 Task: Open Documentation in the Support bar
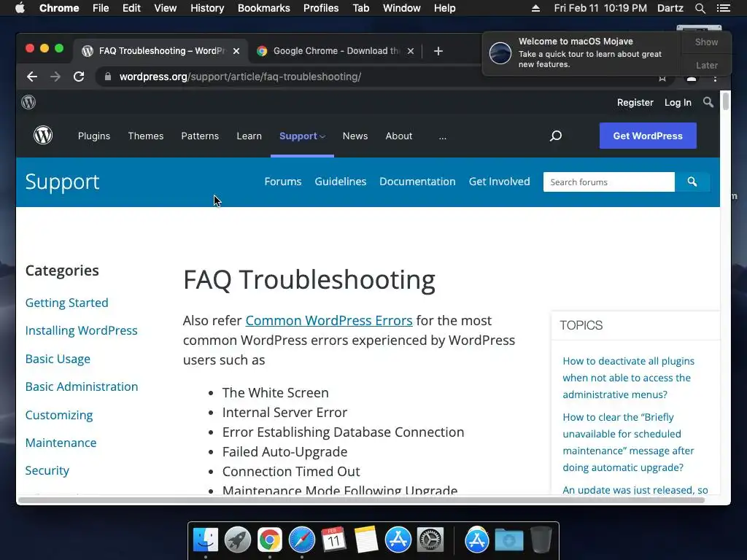[417, 182]
